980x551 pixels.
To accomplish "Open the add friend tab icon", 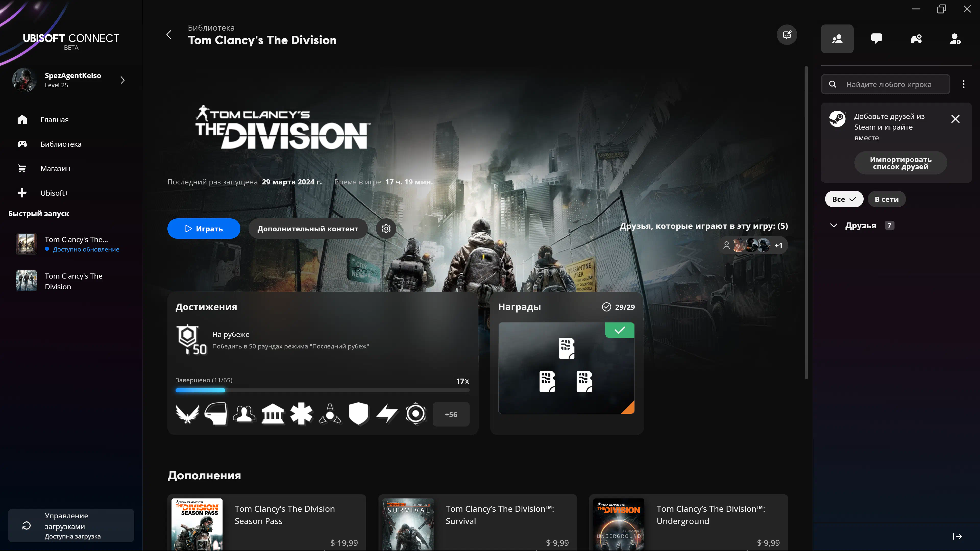I will coord(955,39).
